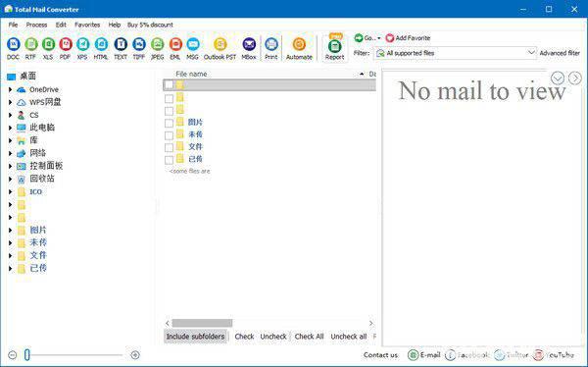
Task: Select the XPS format icon
Action: point(82,44)
